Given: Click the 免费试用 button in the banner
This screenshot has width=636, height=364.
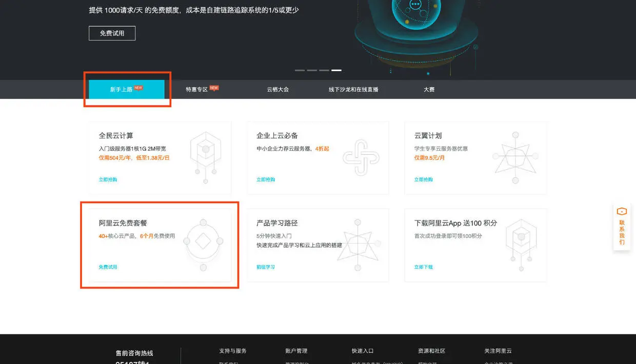Looking at the screenshot, I should pyautogui.click(x=112, y=33).
